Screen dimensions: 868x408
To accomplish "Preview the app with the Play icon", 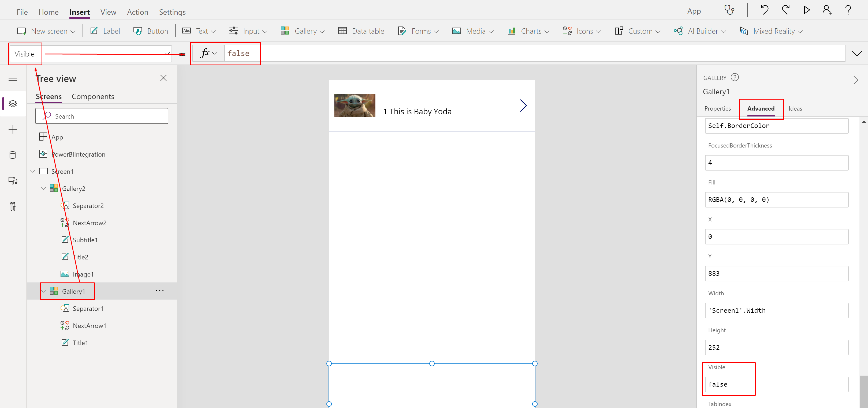I will point(806,10).
